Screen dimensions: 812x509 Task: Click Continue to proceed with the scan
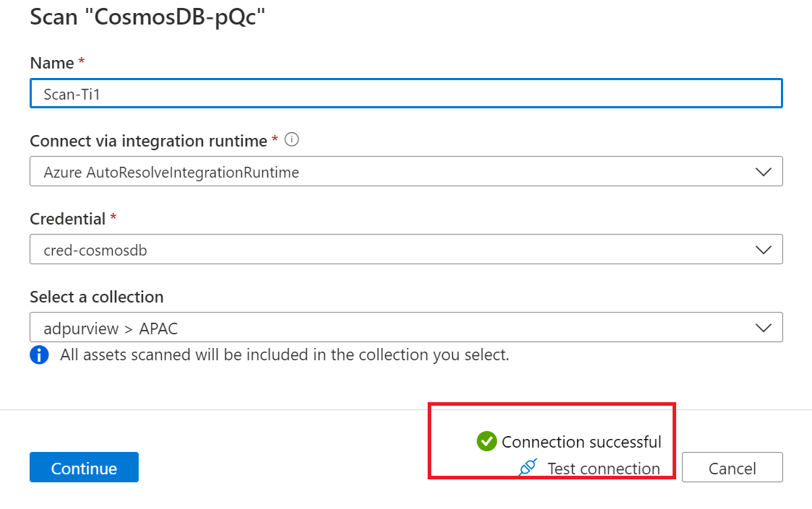pyautogui.click(x=84, y=467)
